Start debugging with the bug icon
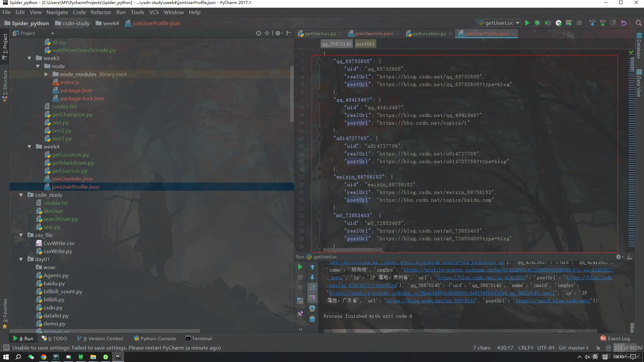 point(537,23)
